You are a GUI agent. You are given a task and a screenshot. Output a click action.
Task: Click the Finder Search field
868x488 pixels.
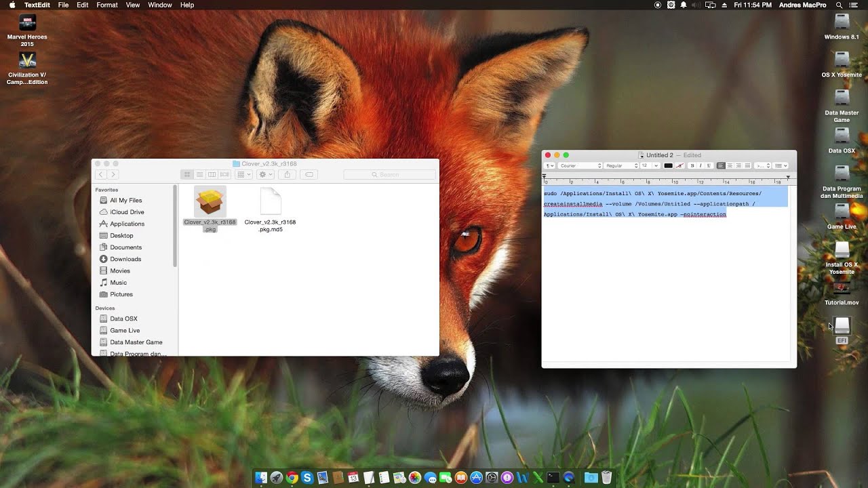[389, 175]
